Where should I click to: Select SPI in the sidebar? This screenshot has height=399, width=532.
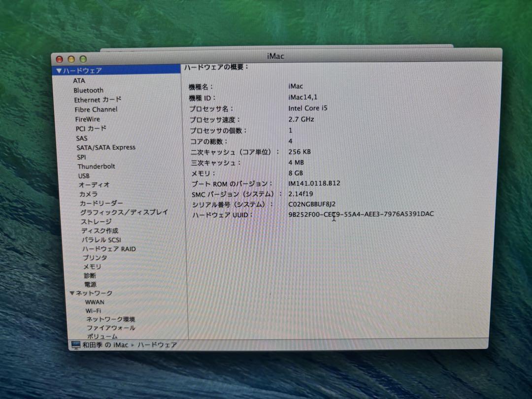pyautogui.click(x=81, y=157)
